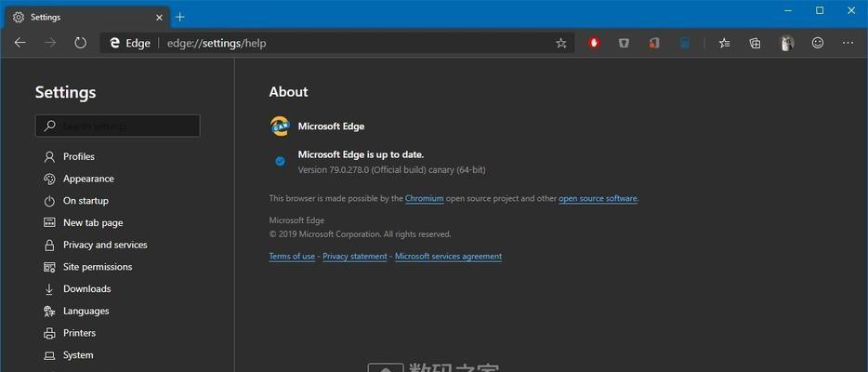Open the Settings and more ellipsis menu
868x372 pixels.
tap(848, 43)
